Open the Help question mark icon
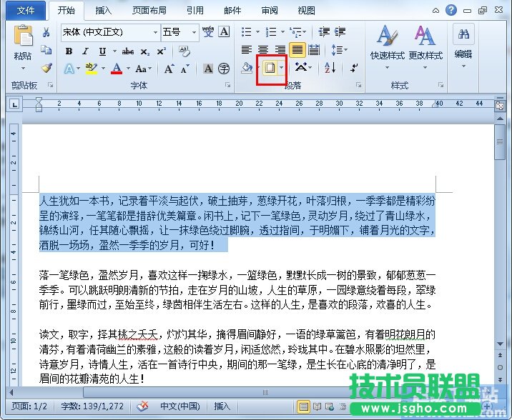The height and width of the screenshot is (420, 512). (451, 10)
